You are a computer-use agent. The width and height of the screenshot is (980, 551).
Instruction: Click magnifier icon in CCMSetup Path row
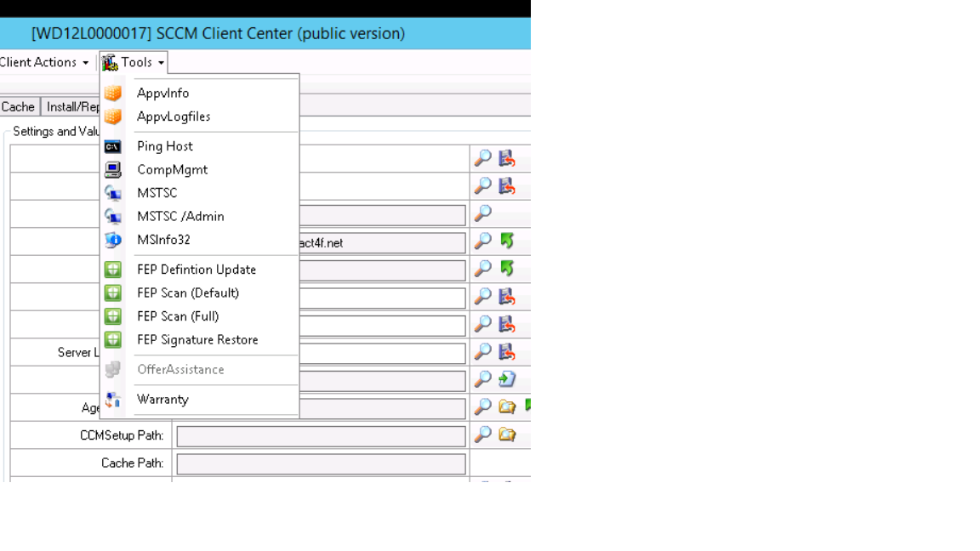click(482, 435)
